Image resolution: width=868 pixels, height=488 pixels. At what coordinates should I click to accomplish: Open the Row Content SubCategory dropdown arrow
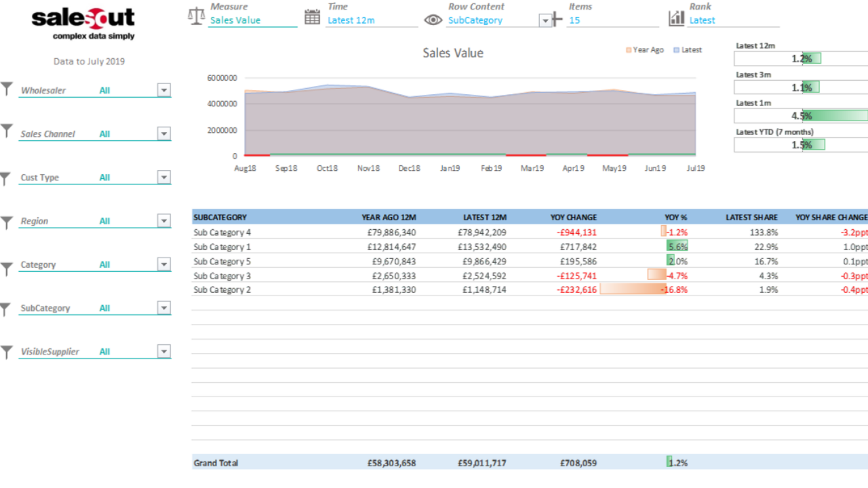pos(545,21)
